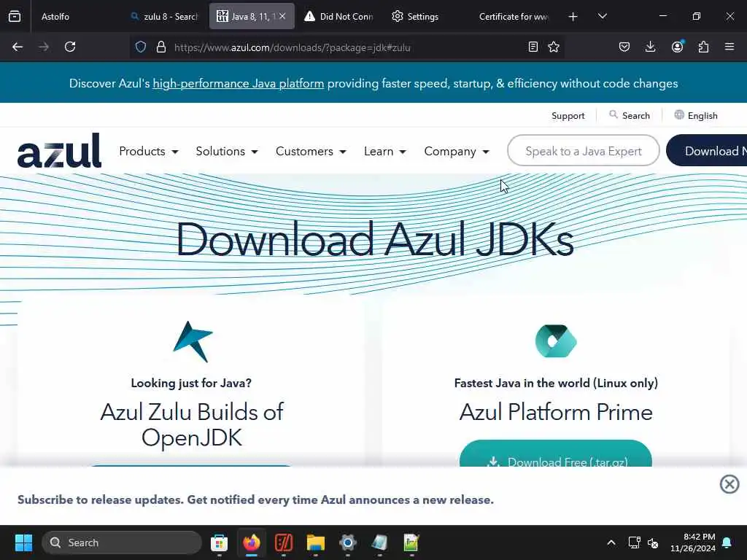Click the Azul Zulu Builds of OpenJDK heading
Viewport: 747px width, 560px height.
[192, 425]
